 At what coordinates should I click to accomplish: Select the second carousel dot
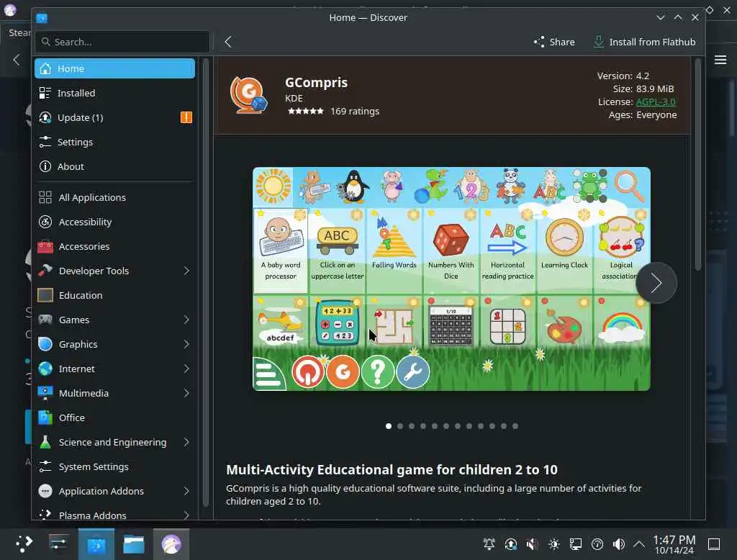[400, 426]
